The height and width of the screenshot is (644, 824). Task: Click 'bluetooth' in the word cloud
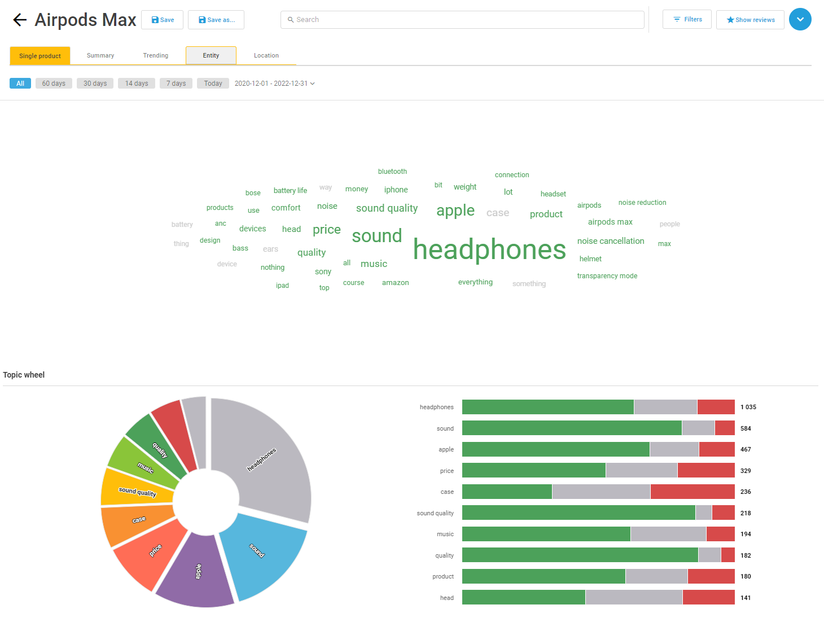tap(392, 172)
